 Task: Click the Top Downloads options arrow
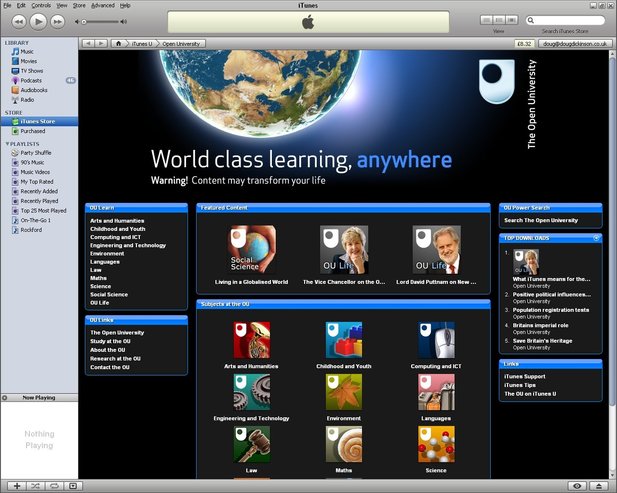[x=596, y=238]
